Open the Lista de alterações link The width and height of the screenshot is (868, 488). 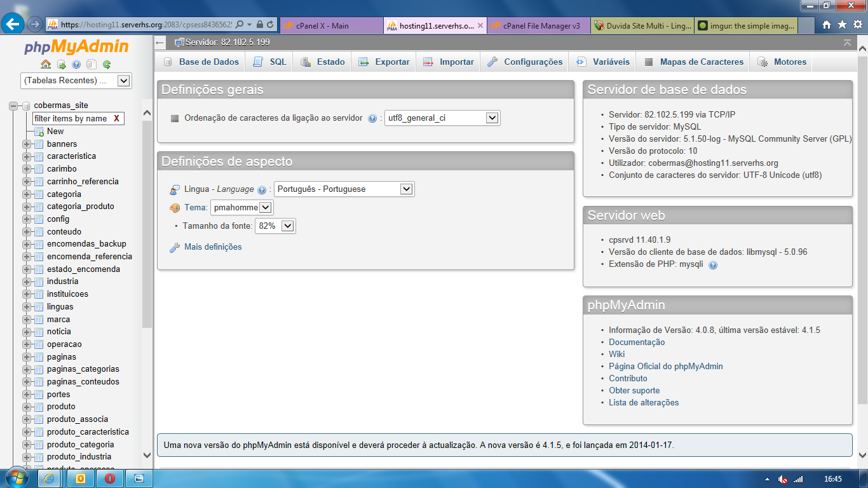point(644,403)
